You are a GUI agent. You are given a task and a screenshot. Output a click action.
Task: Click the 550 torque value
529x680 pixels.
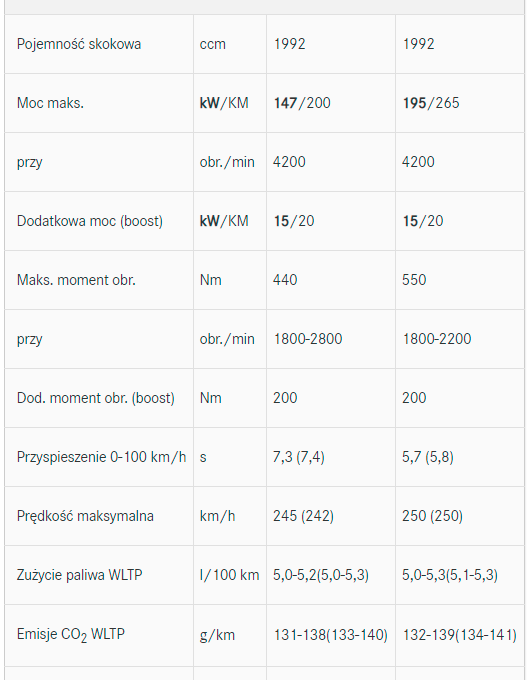pyautogui.click(x=414, y=280)
